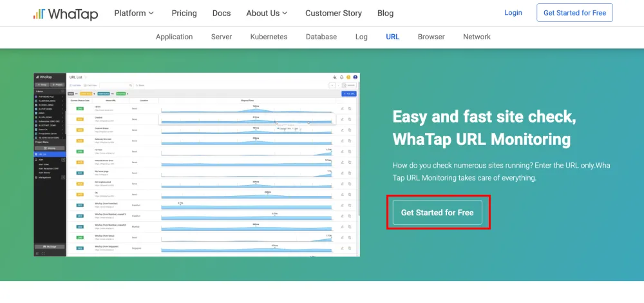Switch to the Server tab
This screenshot has height=303, width=644.
click(222, 37)
